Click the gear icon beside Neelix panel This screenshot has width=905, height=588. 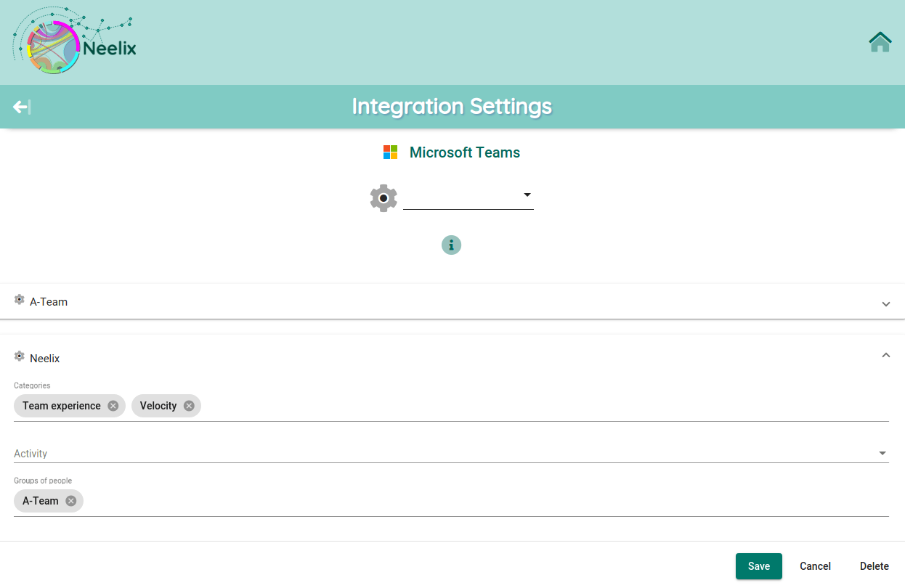click(x=20, y=356)
